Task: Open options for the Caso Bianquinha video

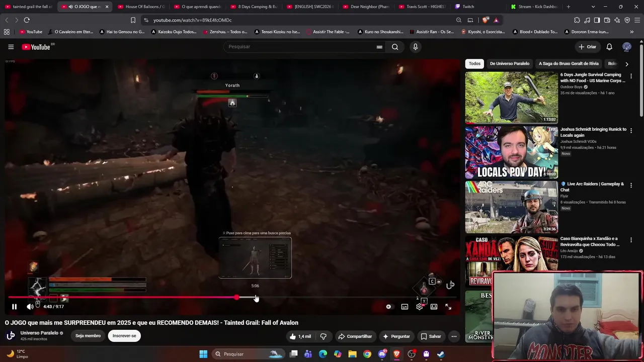Action: pos(631,240)
